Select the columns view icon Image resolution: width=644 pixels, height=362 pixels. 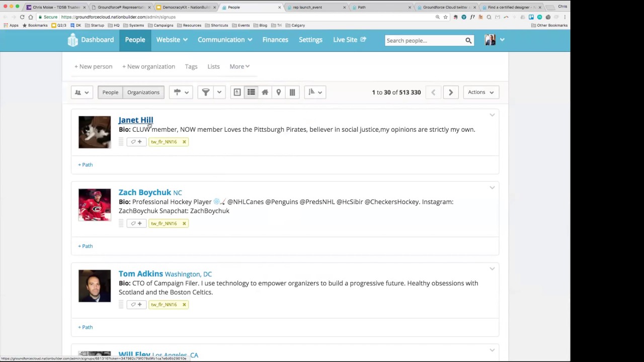click(292, 92)
